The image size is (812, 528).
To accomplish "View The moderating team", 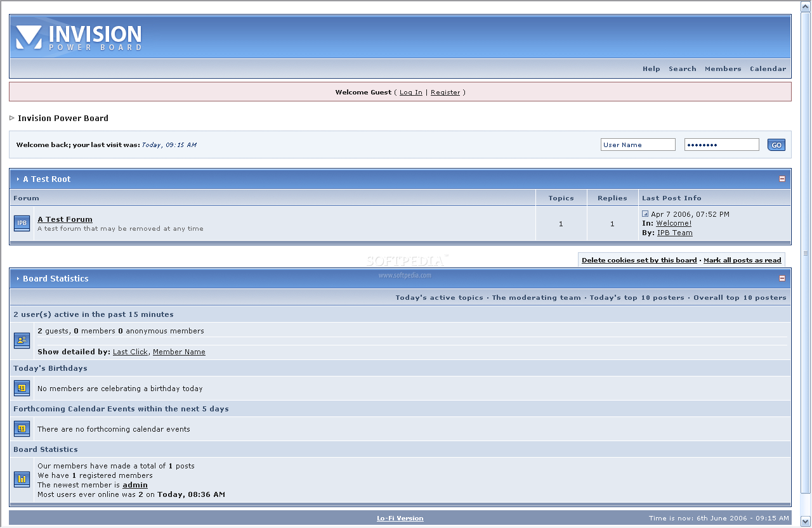I will point(536,297).
